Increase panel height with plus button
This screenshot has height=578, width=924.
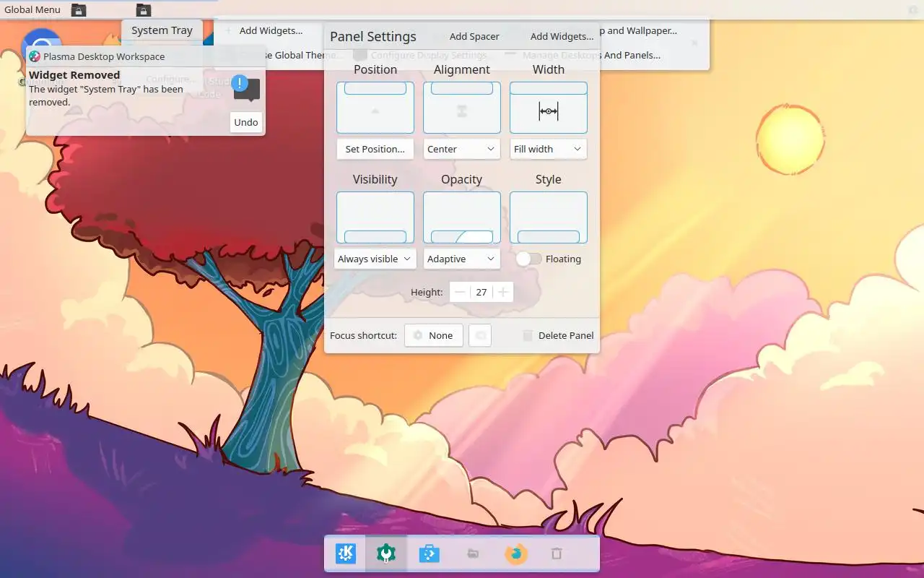click(503, 292)
